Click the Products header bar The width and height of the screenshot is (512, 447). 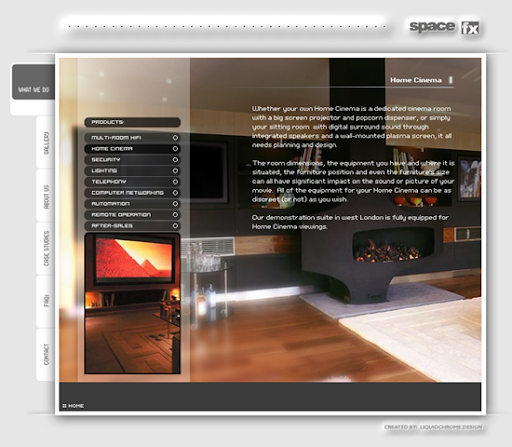(x=132, y=122)
